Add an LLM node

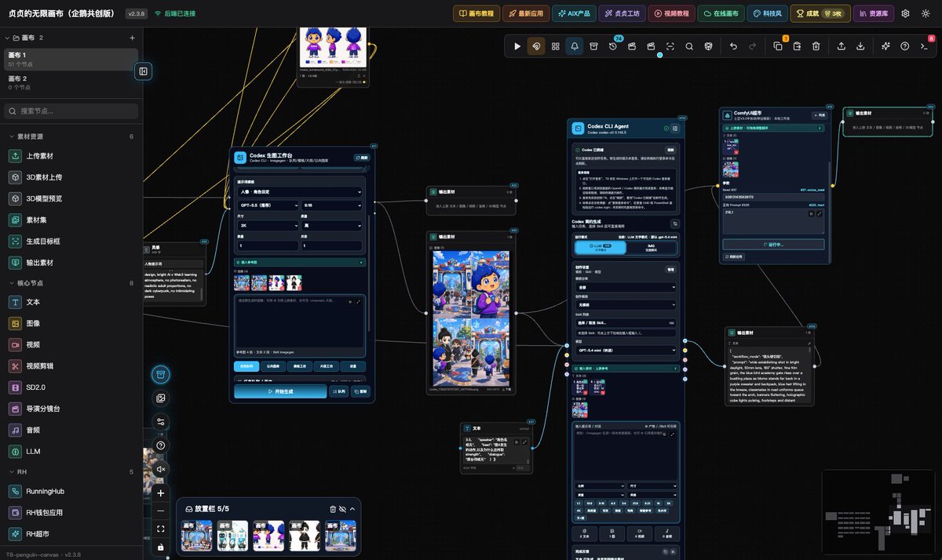pyautogui.click(x=71, y=451)
